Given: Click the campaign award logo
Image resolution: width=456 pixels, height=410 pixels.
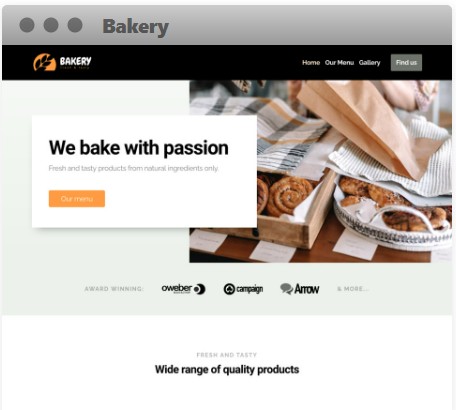Looking at the screenshot, I should (243, 289).
